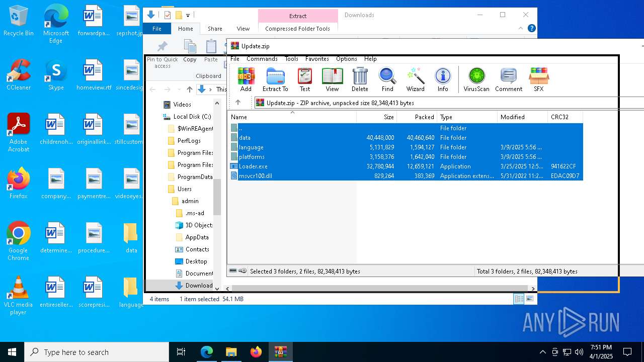Open Explorer File tab

pos(157,29)
